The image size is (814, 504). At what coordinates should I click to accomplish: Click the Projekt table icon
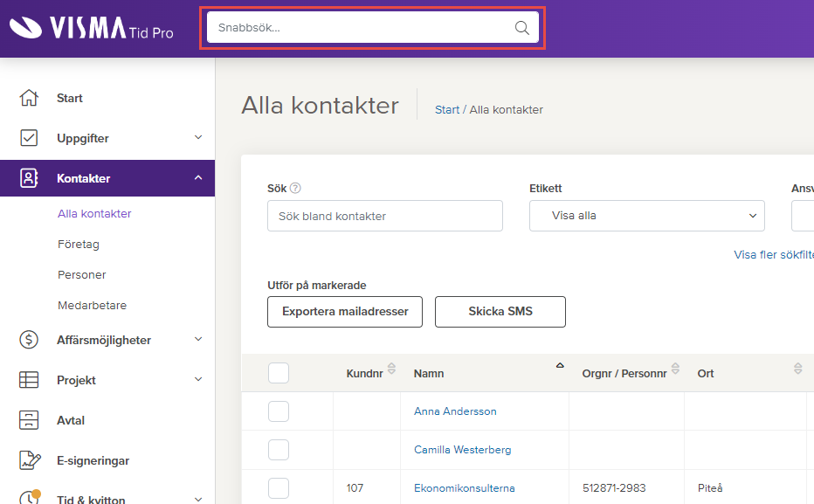pos(29,380)
